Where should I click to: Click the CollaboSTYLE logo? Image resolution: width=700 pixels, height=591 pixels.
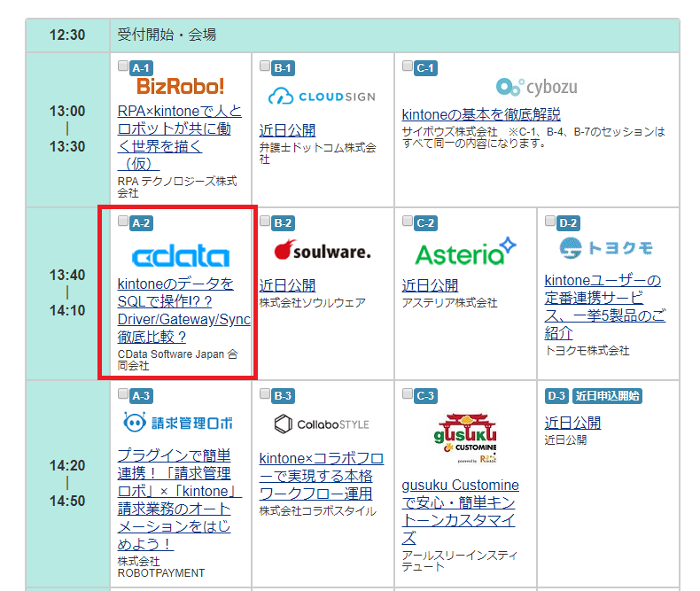point(322,424)
